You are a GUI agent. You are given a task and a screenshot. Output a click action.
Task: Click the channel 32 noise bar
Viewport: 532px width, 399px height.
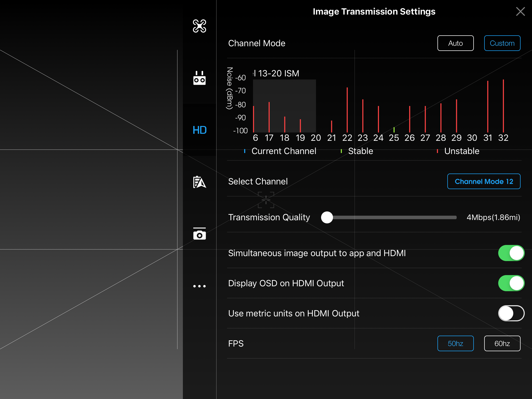pos(503,106)
